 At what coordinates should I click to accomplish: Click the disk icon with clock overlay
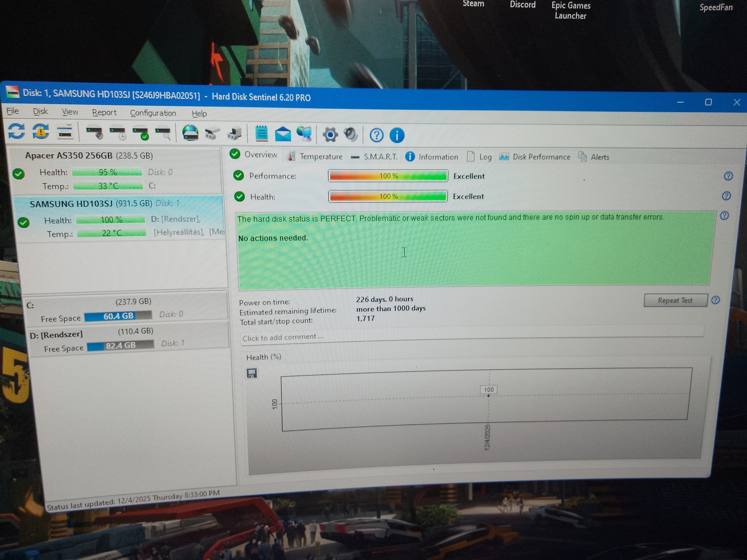[x=118, y=133]
